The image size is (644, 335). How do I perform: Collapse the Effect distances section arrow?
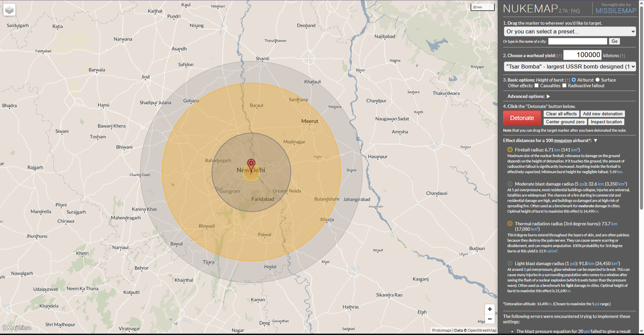(x=595, y=141)
